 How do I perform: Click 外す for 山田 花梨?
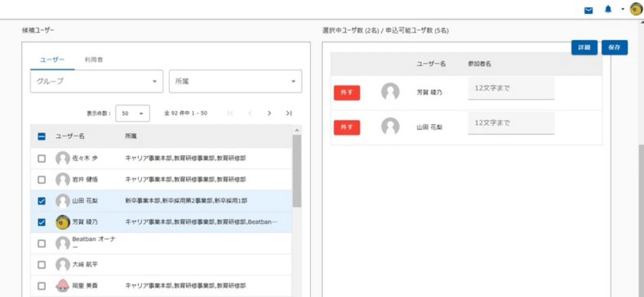click(x=347, y=127)
